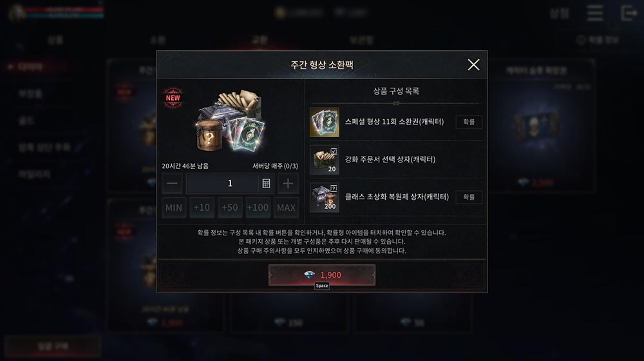Viewport: 644px width, 361px height.
Task: Add 10 to purchase quantity
Action: click(202, 208)
